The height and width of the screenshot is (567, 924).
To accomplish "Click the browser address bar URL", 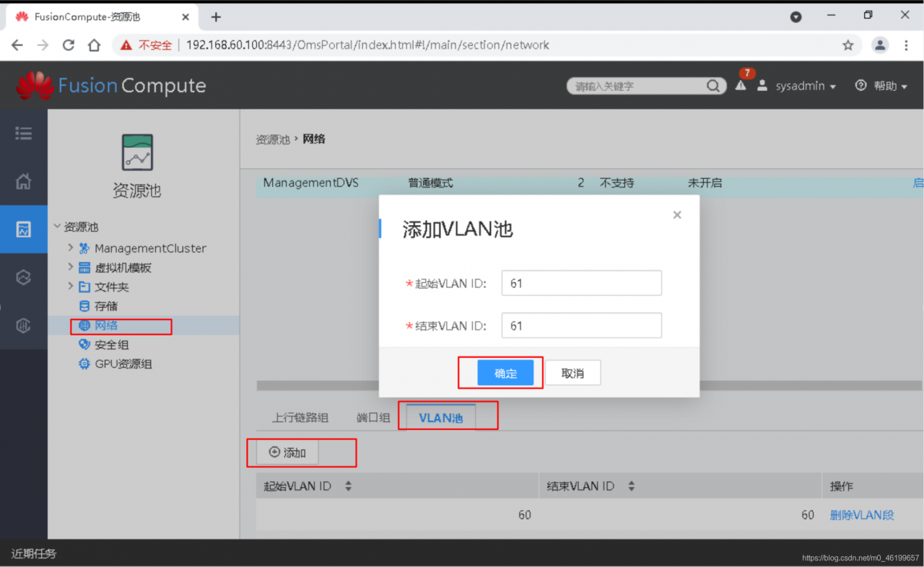I will (367, 45).
